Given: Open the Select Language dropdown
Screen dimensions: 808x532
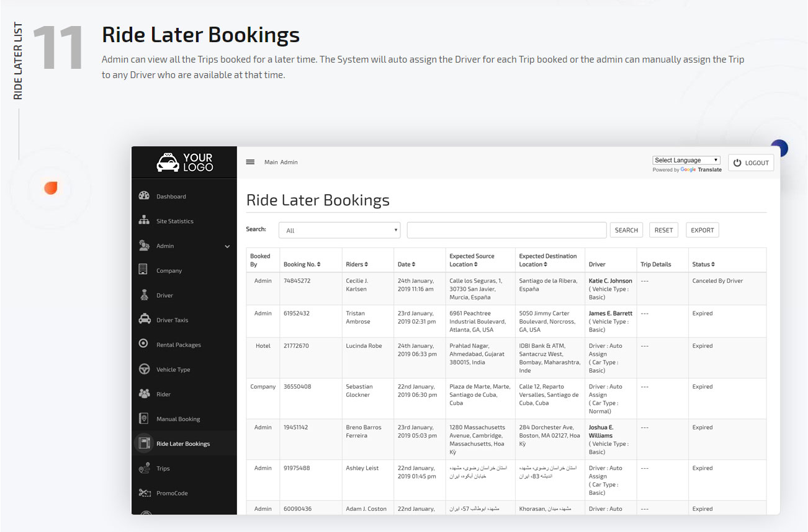Looking at the screenshot, I should coord(686,159).
